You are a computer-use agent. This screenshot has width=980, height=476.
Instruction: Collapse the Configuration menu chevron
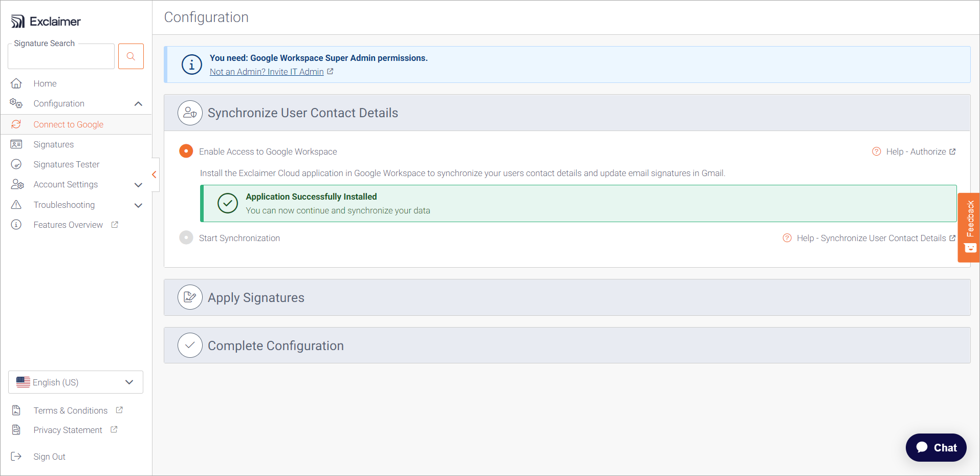point(138,104)
